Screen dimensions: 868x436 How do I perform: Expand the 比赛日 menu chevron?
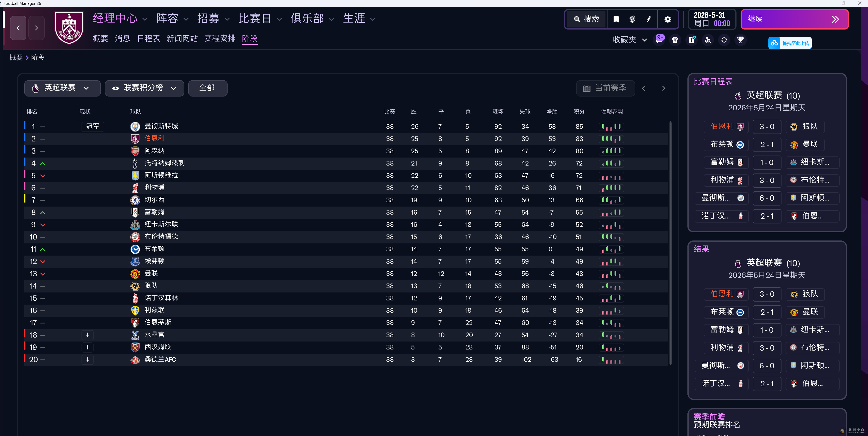tap(279, 19)
